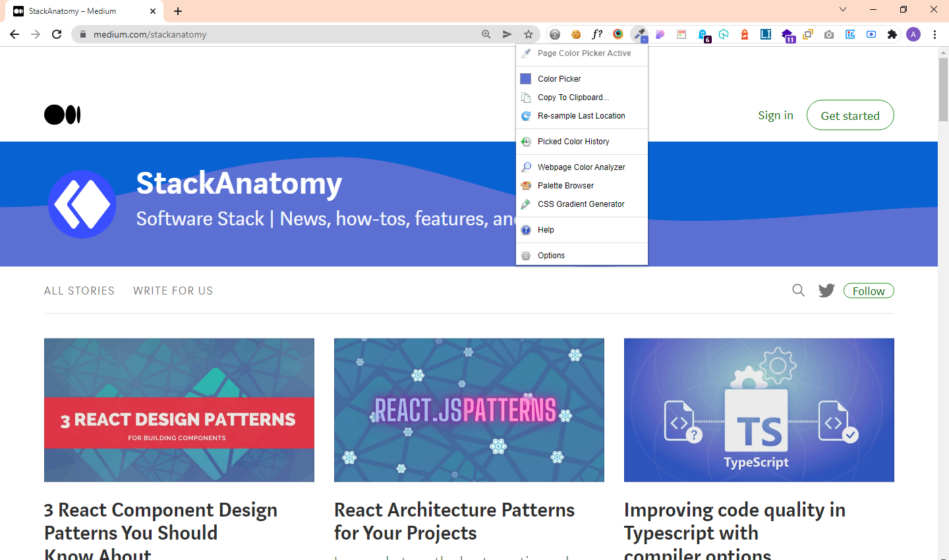Open WRITE FOR US page

coord(173,291)
